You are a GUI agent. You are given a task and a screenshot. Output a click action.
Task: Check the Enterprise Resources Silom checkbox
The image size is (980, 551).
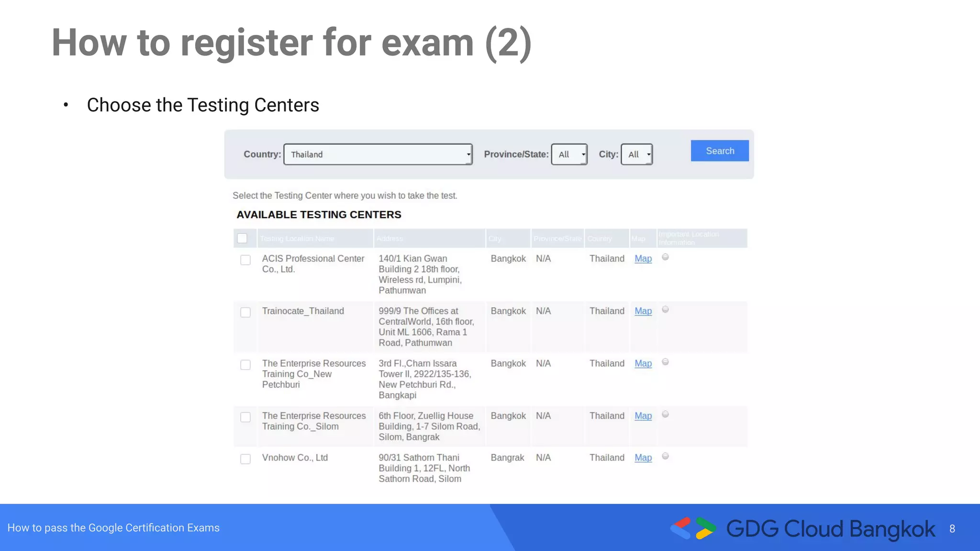click(245, 417)
